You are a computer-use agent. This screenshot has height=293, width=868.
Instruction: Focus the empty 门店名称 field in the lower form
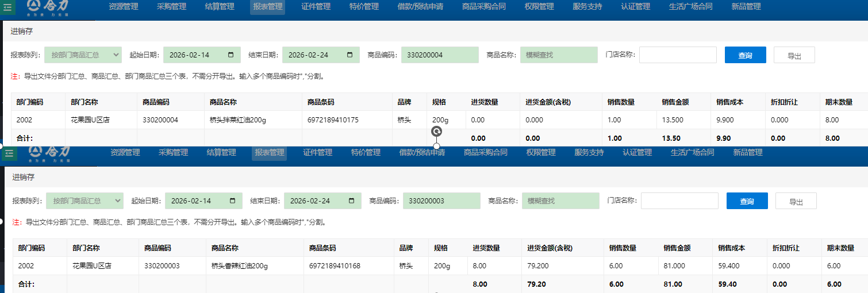(679, 201)
